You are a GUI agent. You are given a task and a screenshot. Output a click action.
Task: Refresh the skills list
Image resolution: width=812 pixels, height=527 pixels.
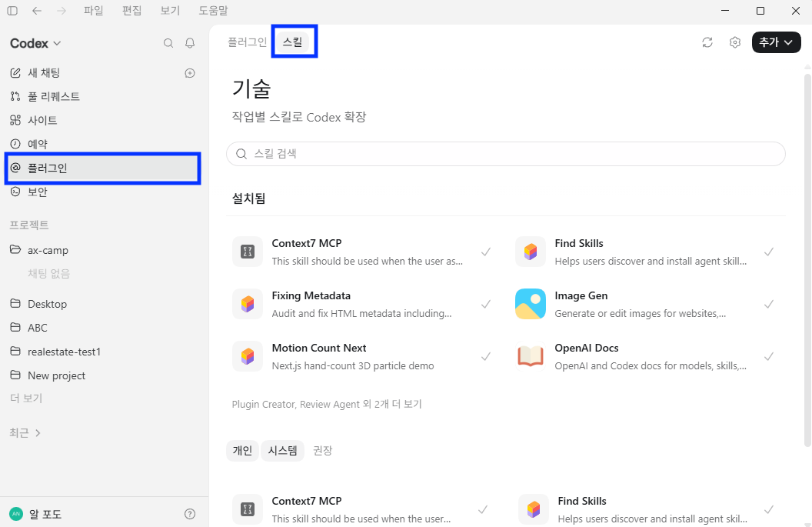[707, 42]
